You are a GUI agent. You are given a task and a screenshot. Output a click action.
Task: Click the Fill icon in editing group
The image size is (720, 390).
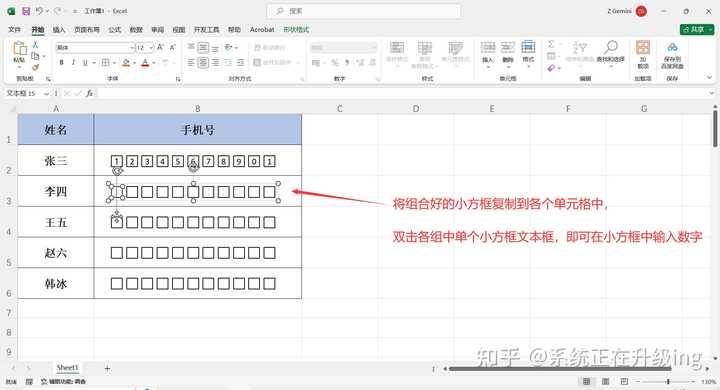pyautogui.click(x=551, y=56)
